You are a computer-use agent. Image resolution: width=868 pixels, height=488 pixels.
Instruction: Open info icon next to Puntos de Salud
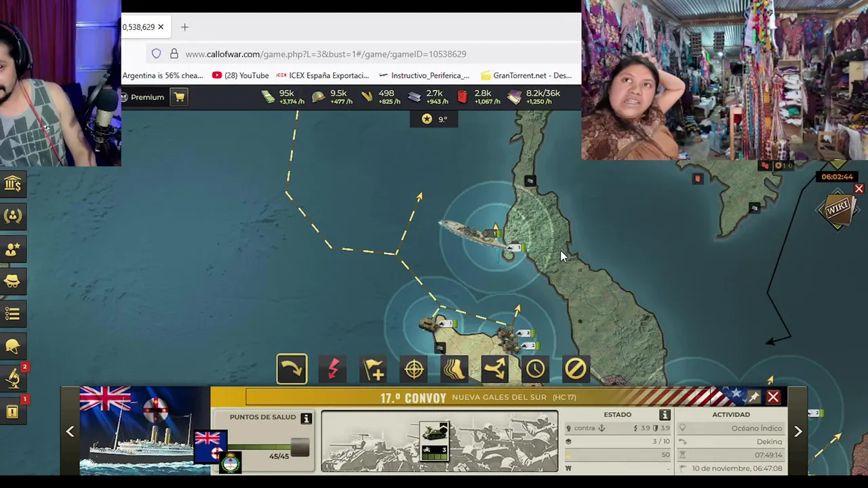point(306,418)
